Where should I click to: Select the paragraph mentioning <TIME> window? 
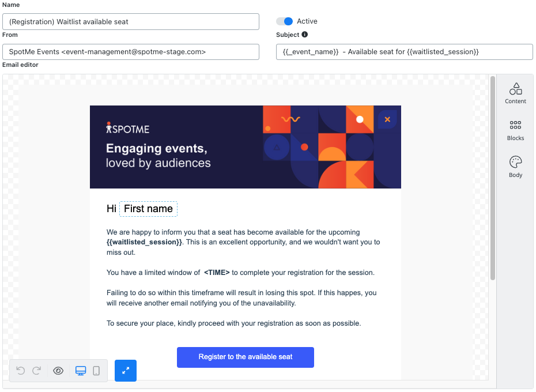(x=241, y=273)
